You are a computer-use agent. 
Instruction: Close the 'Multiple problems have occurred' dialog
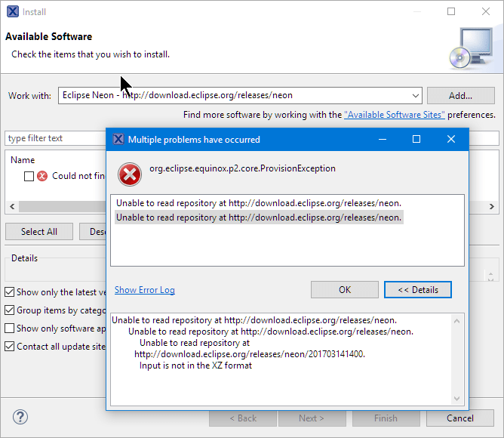[x=451, y=139]
